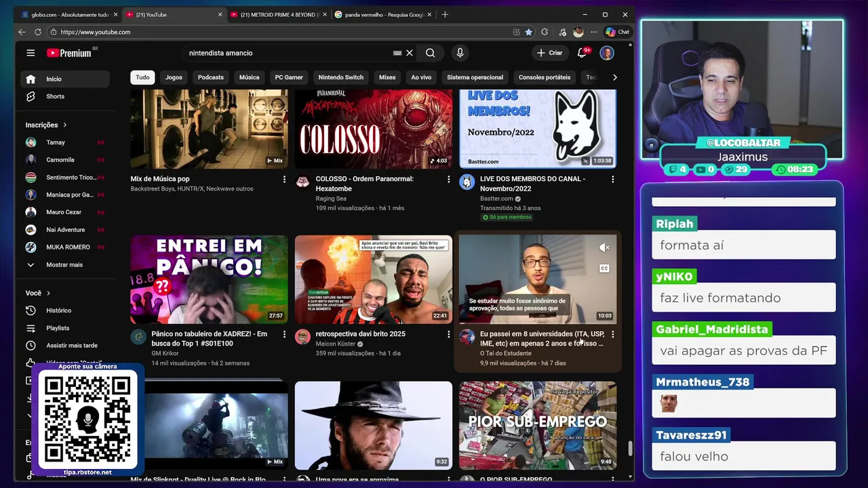
Task: Open the notifications bell
Action: (582, 53)
